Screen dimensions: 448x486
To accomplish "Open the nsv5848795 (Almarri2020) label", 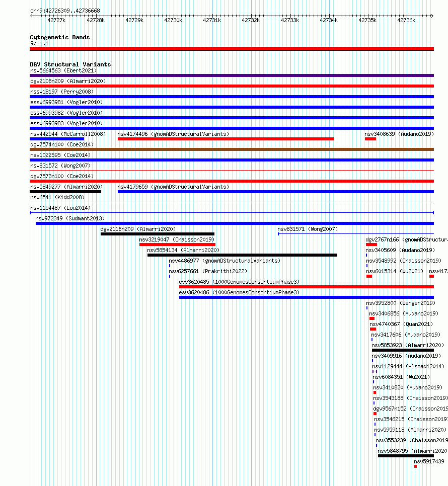I will coord(413,451).
